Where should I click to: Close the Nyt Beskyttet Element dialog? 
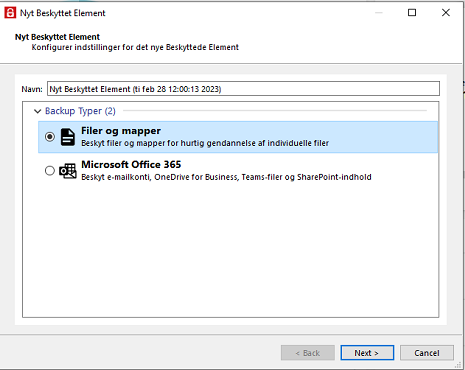coord(446,13)
